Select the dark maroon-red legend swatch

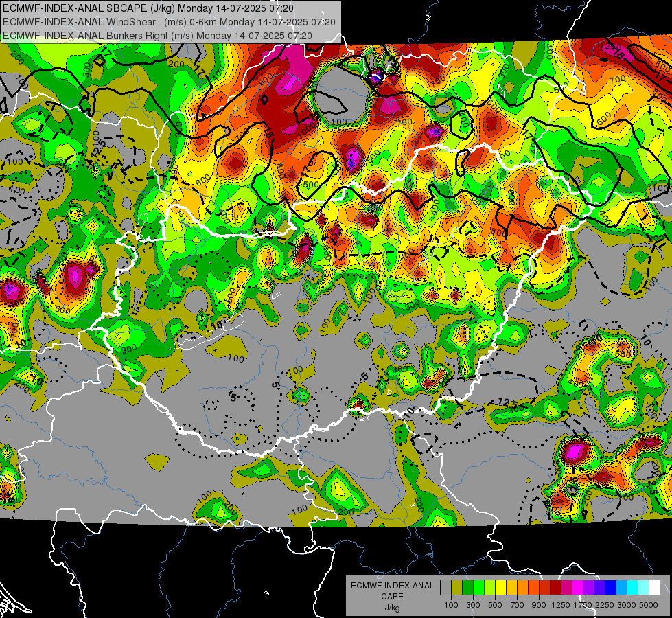tap(555, 587)
